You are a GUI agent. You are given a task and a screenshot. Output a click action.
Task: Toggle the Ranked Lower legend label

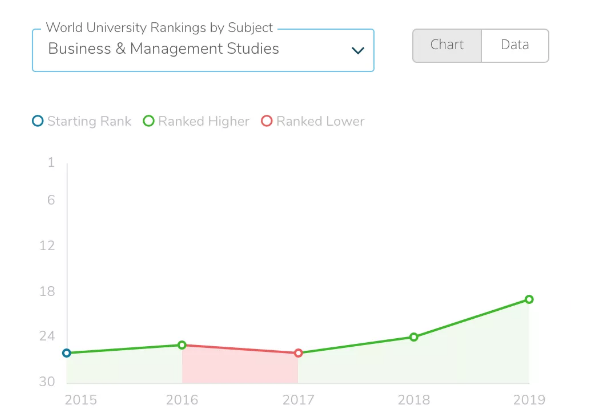tap(320, 121)
